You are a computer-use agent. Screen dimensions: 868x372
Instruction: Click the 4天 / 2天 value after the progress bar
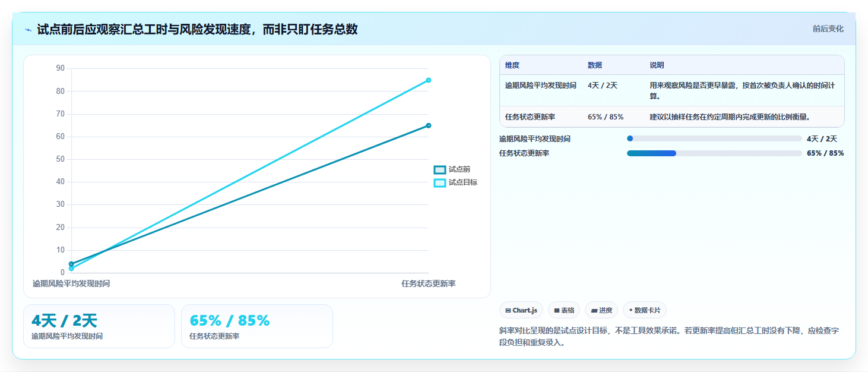[822, 139]
